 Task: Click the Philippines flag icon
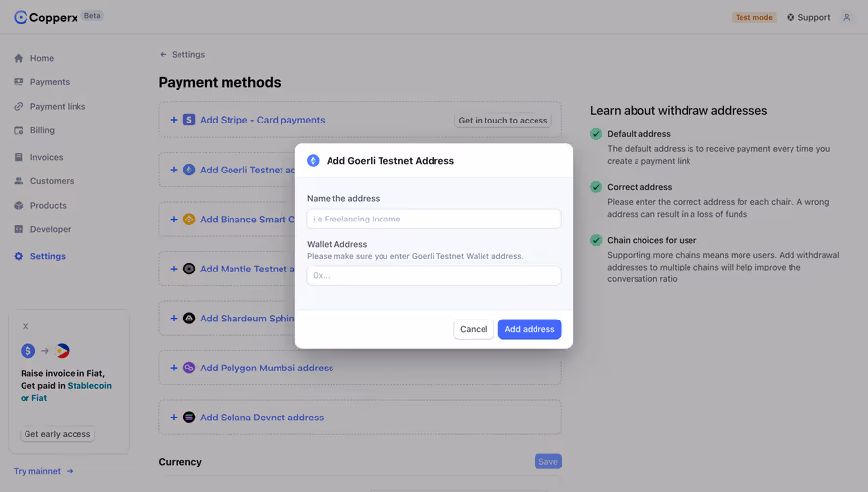pos(63,351)
